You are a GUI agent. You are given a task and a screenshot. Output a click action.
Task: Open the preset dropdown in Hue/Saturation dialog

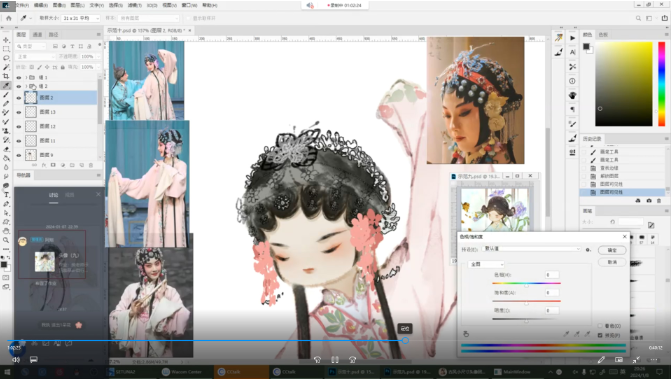(x=531, y=249)
